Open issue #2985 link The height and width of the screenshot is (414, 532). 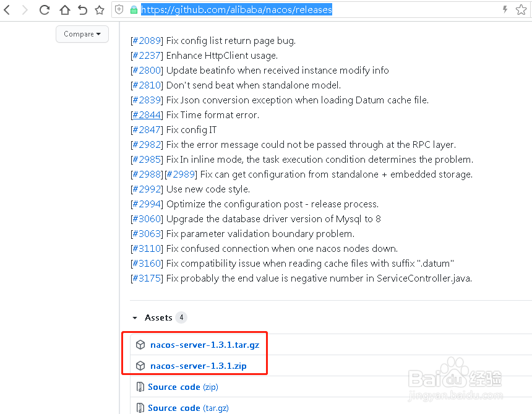(147, 160)
